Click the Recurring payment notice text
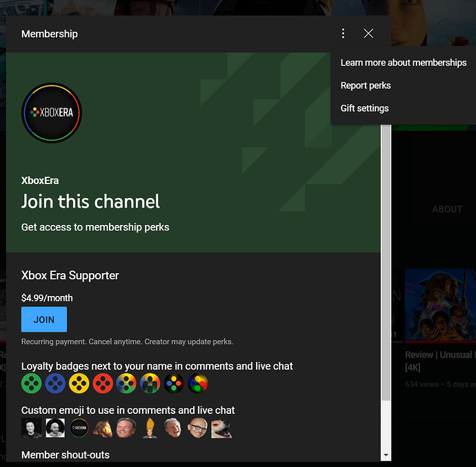Viewport: 476px width, 467px height. (127, 341)
